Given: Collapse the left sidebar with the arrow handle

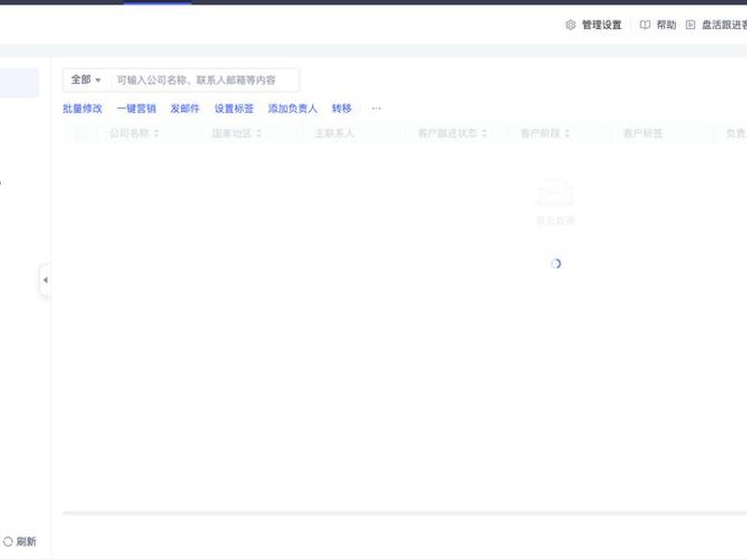Looking at the screenshot, I should (x=45, y=280).
